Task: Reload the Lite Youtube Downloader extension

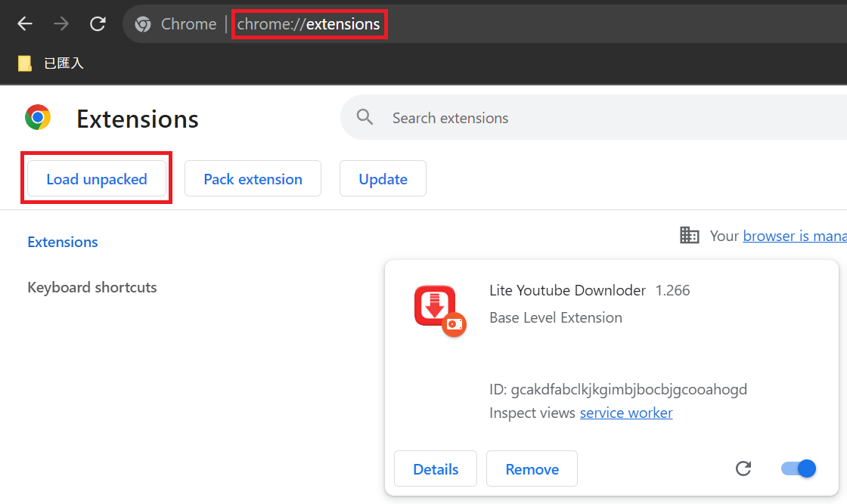Action: 743,468
